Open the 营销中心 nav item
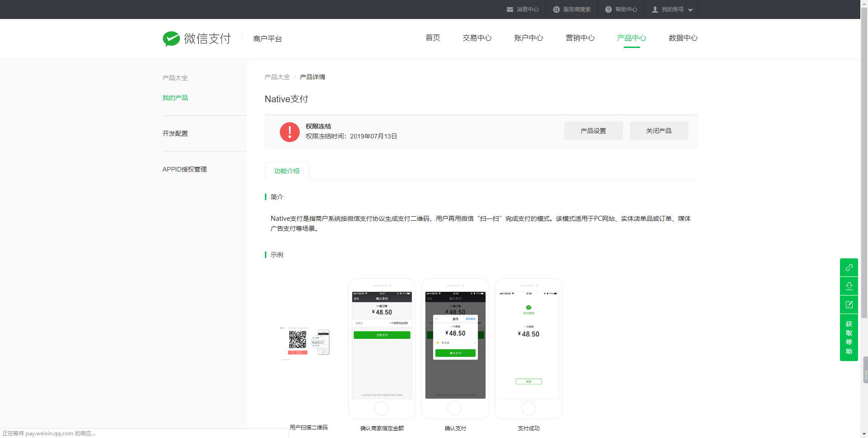 [x=580, y=38]
